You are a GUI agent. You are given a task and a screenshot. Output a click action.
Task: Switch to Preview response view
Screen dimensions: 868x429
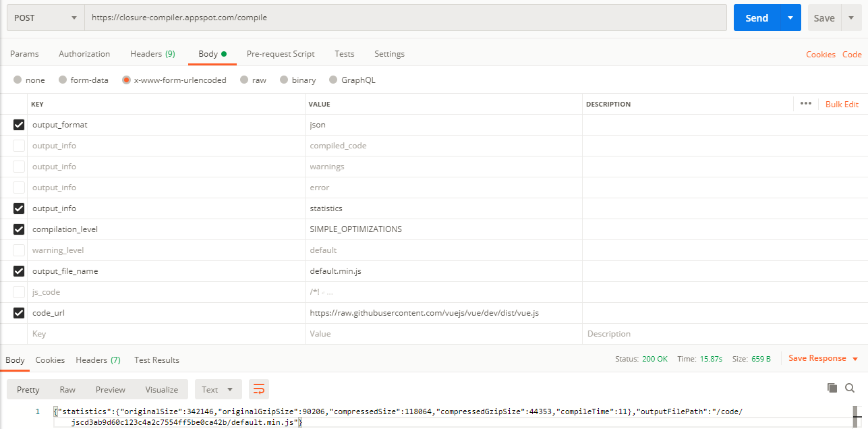coord(111,389)
